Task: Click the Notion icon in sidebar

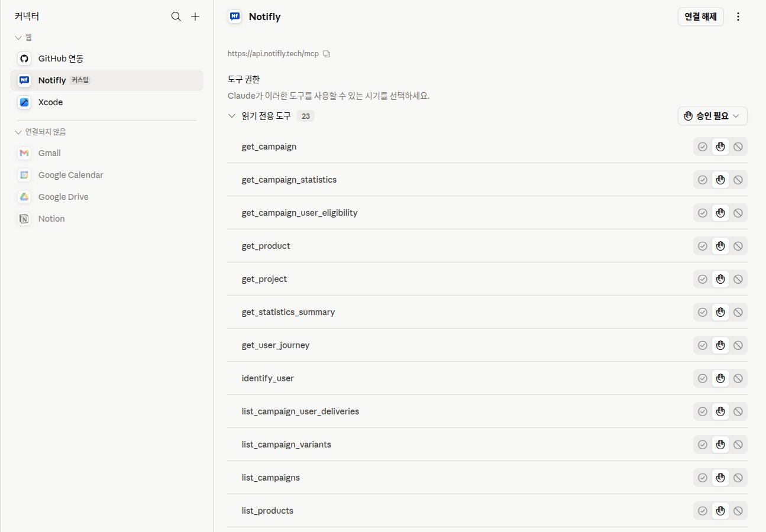Action: tap(24, 219)
